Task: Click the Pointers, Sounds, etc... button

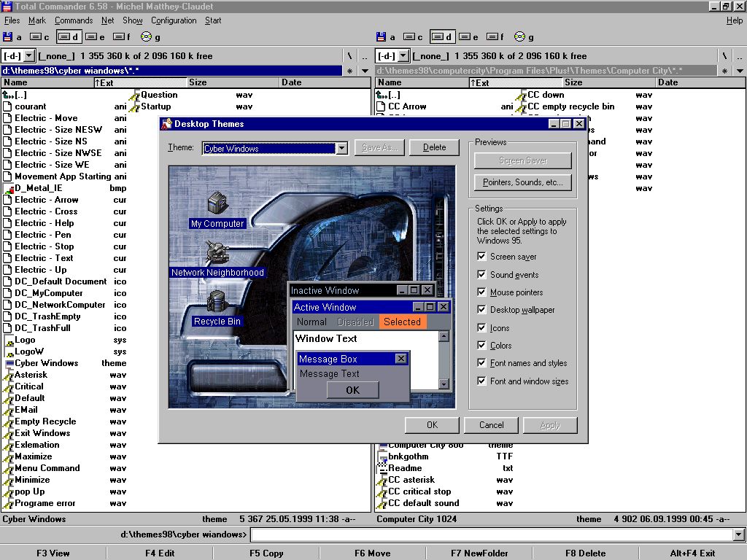Action: 523,182
